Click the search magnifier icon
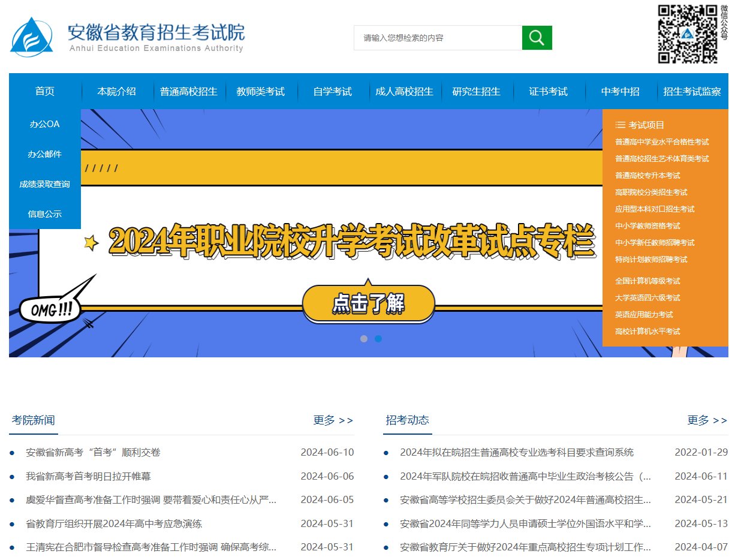This screenshot has width=738, height=560. click(536, 37)
